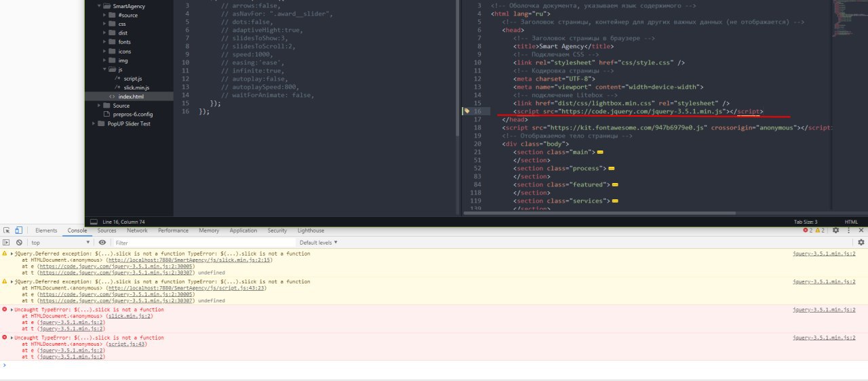
Task: Switch to the Application tab
Action: coord(243,230)
